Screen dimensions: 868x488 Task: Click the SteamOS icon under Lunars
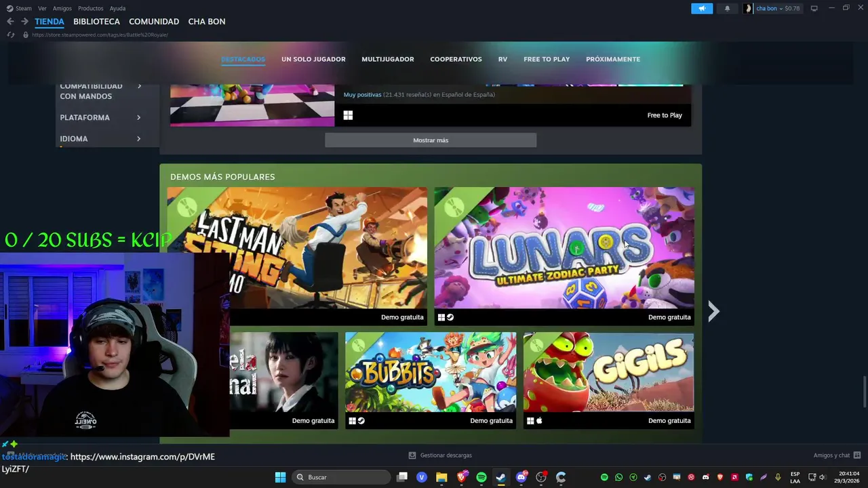tap(450, 317)
